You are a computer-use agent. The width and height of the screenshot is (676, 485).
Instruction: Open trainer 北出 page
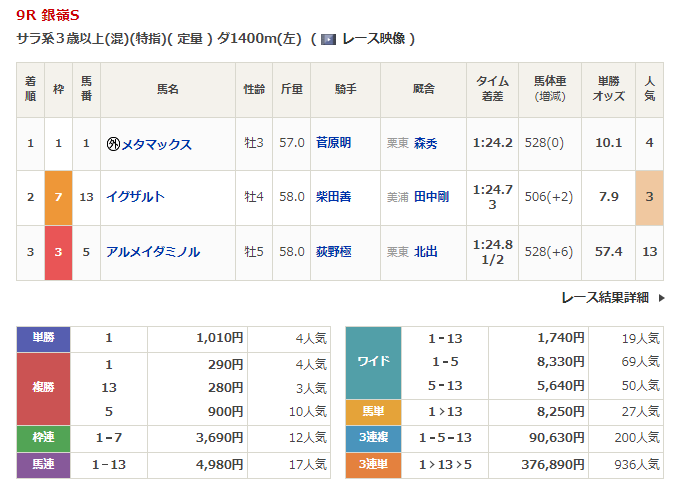tap(426, 252)
